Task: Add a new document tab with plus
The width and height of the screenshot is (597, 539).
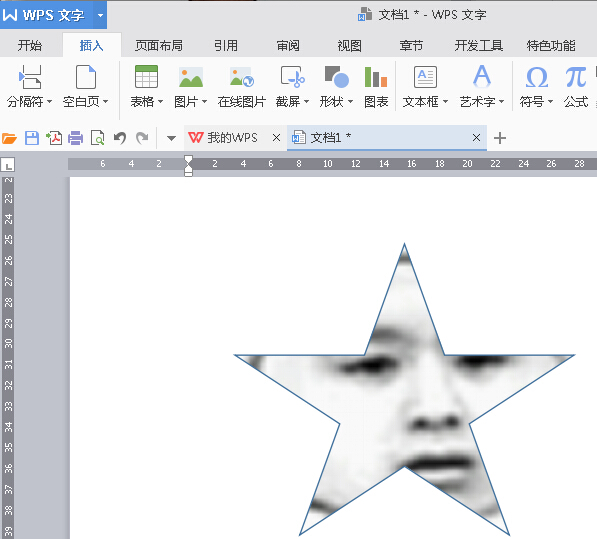Action: (500, 138)
